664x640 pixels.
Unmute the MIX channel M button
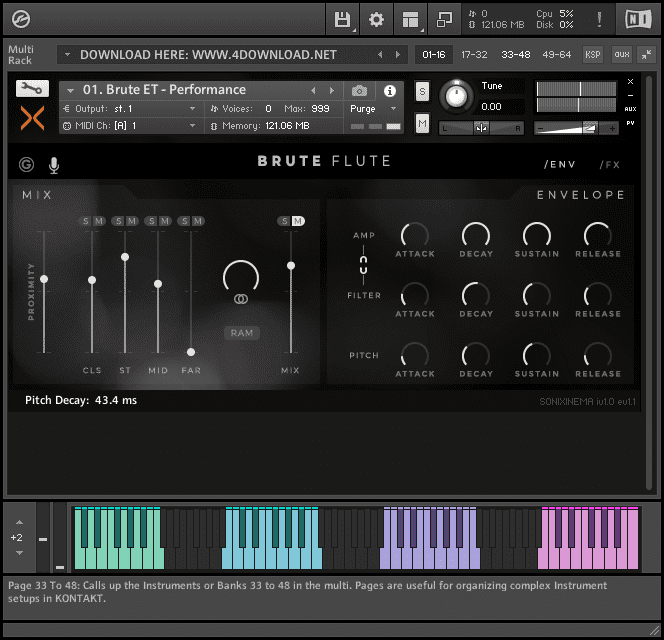pos(298,221)
